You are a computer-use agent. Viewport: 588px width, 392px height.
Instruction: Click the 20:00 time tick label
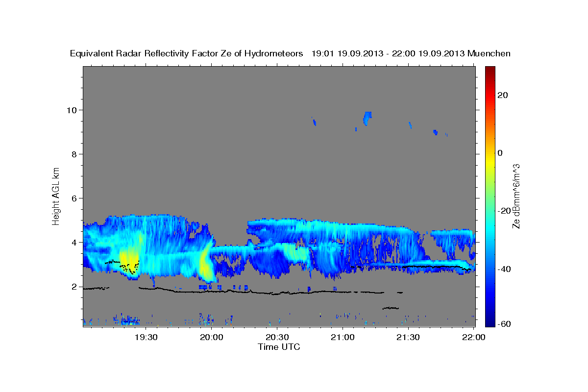212,337
